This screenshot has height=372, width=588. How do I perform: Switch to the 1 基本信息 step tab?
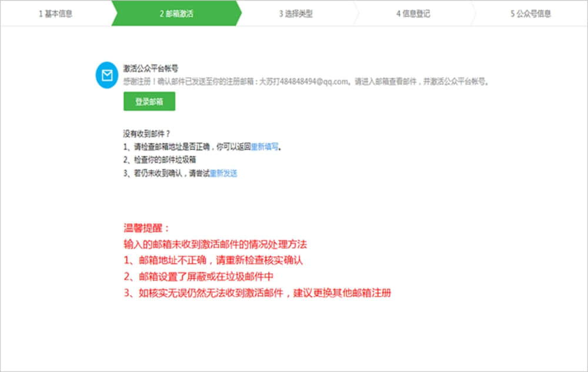56,14
